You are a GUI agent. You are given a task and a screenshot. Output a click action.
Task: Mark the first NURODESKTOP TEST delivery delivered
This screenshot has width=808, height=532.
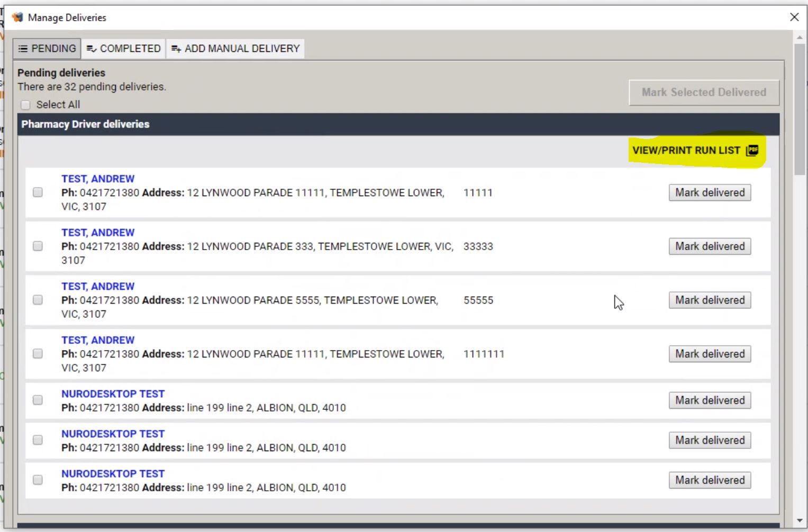(x=710, y=400)
